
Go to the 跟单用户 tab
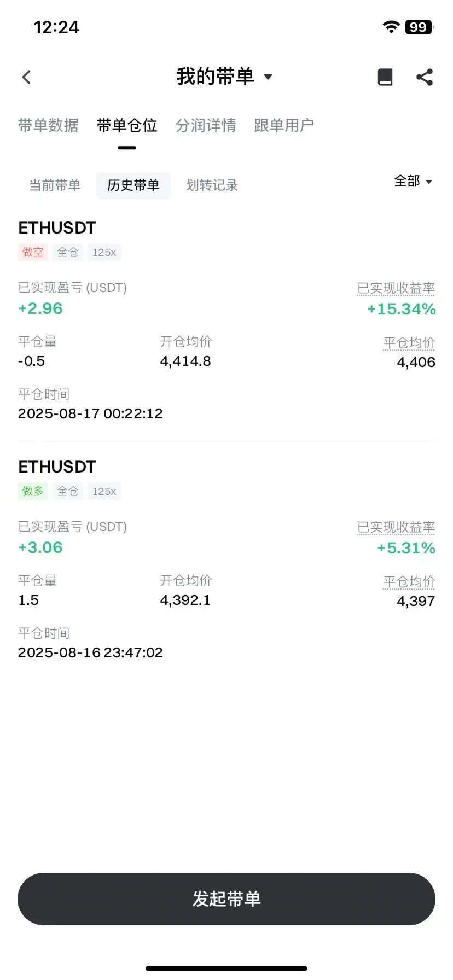[284, 125]
